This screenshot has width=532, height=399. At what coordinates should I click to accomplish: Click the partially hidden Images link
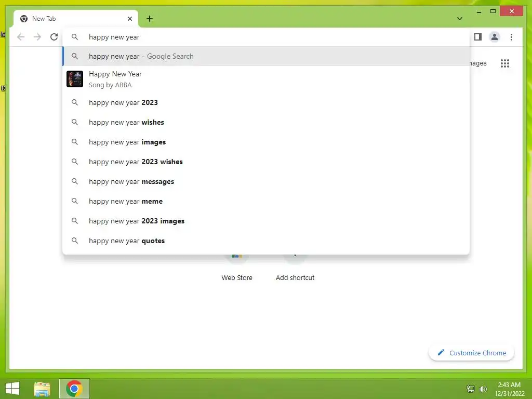point(478,63)
